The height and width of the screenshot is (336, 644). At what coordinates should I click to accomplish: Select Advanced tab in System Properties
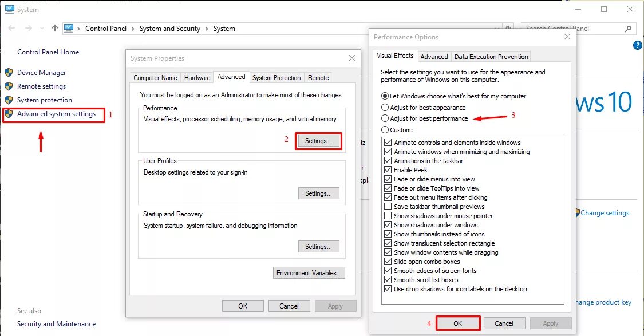point(231,77)
